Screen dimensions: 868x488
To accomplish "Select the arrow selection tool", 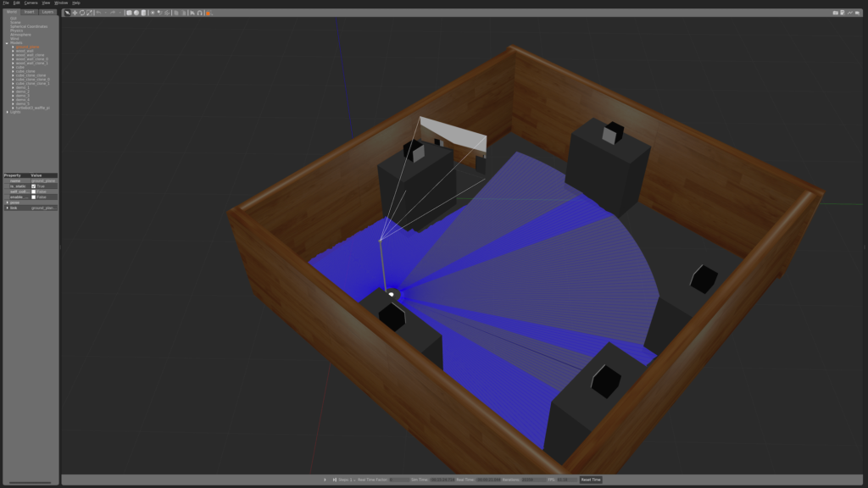I will pos(67,13).
